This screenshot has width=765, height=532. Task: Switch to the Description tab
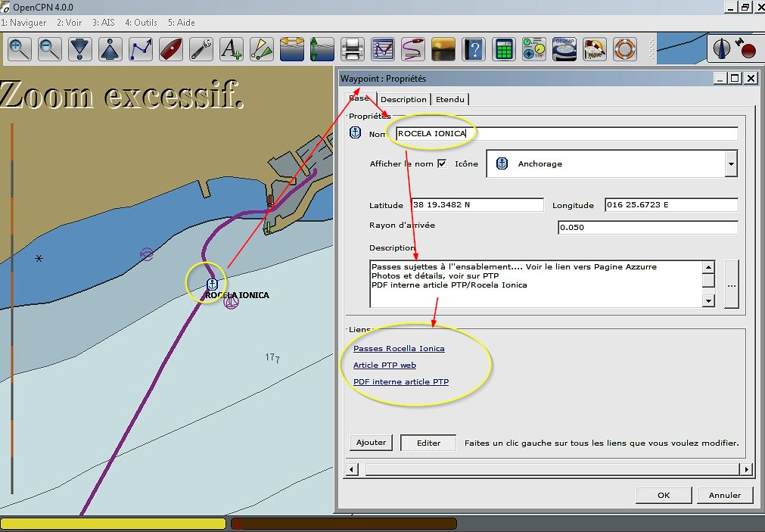[403, 100]
